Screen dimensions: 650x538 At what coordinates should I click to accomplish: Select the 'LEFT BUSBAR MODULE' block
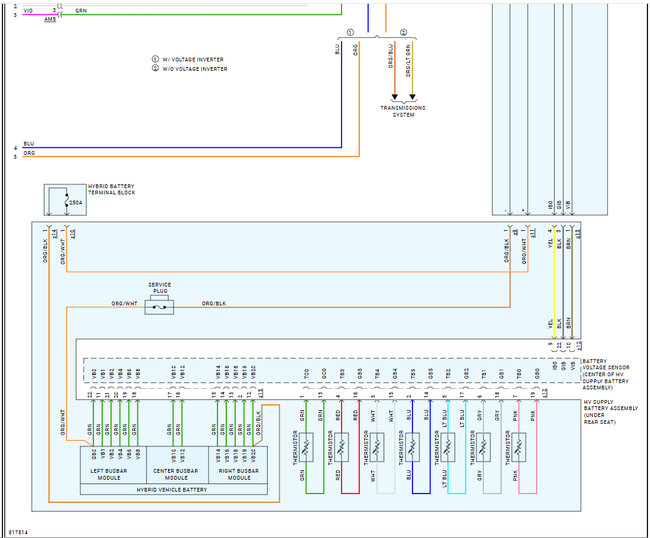coord(113,465)
